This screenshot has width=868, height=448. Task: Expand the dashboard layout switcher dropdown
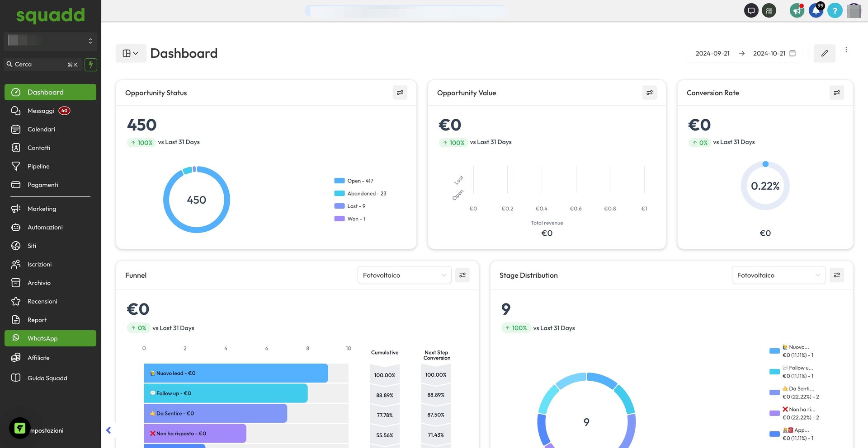131,53
